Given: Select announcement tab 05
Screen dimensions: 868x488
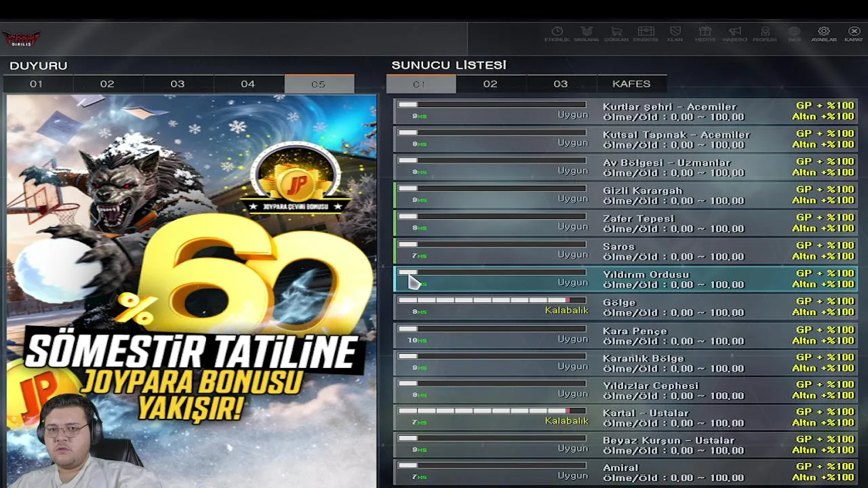Looking at the screenshot, I should click(x=319, y=84).
